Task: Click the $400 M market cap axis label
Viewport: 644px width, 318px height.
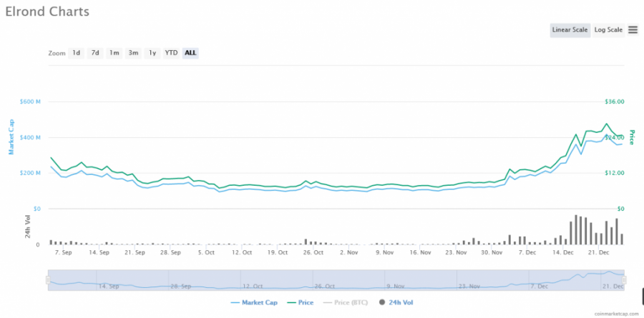Action: [x=29, y=137]
